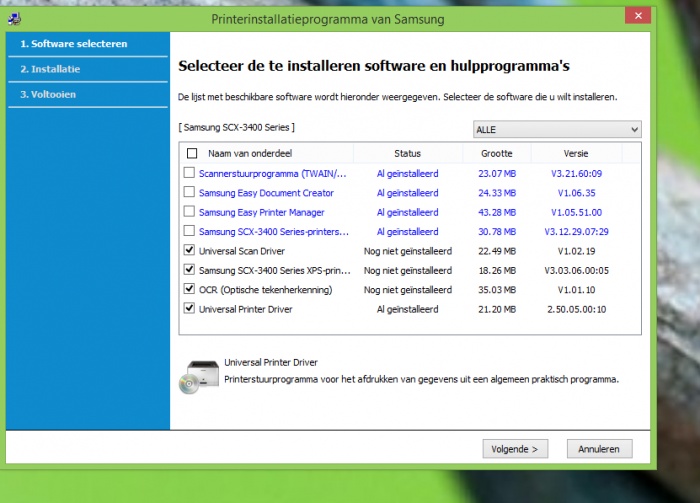Click the size value 22.49 MB
Viewport: 700px width, 503px height.
(497, 251)
